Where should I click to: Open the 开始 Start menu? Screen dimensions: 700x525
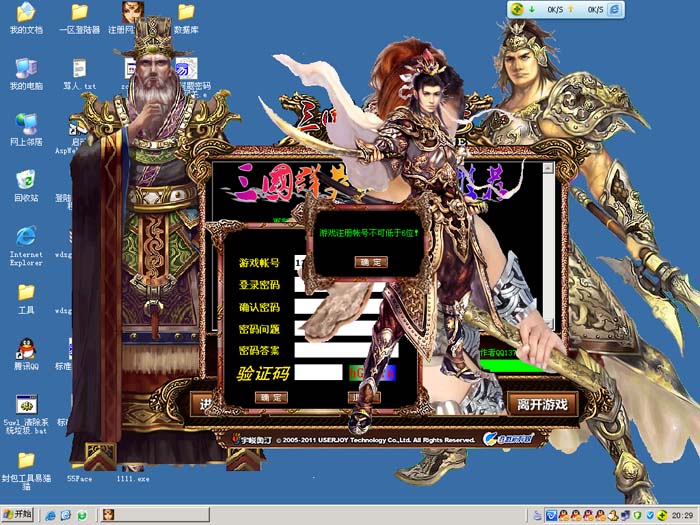click(18, 514)
